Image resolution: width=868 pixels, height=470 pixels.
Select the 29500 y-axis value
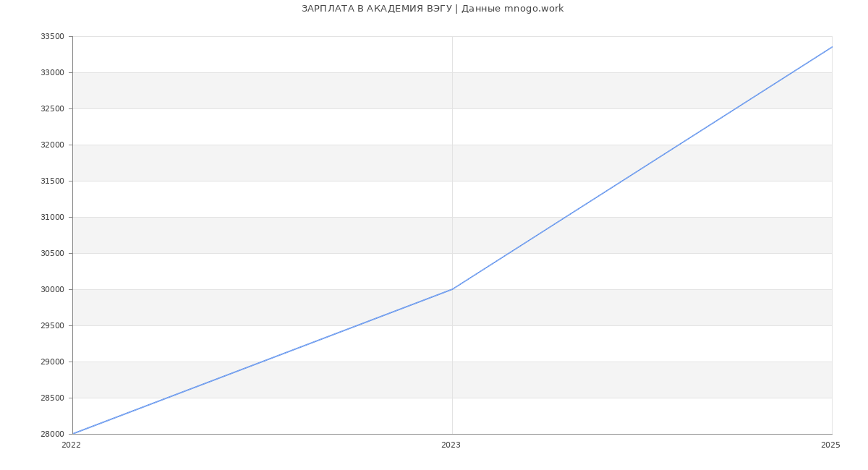point(52,326)
